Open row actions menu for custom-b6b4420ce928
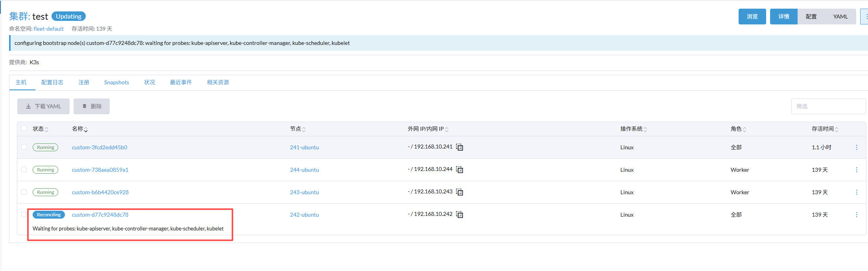 pyautogui.click(x=856, y=192)
